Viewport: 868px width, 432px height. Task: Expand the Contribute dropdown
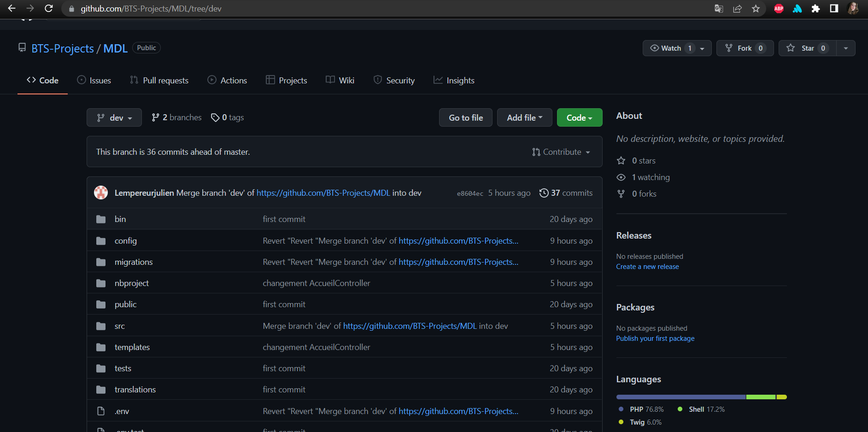coord(561,152)
